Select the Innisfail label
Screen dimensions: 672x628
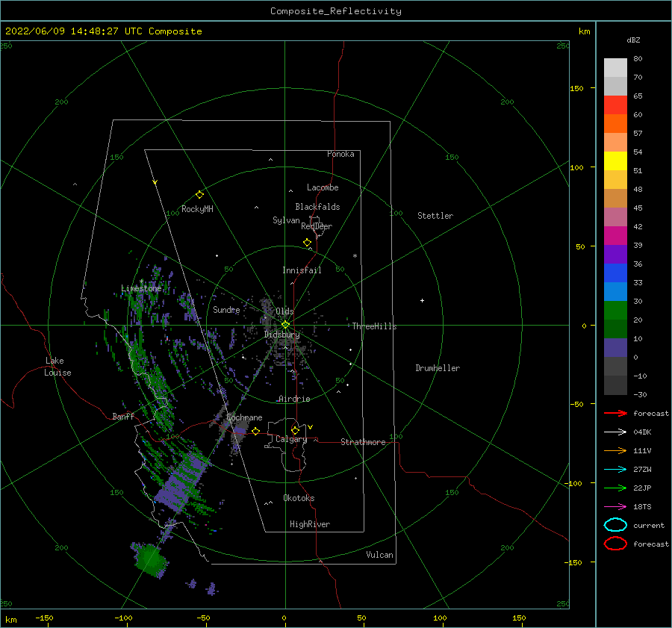302,270
